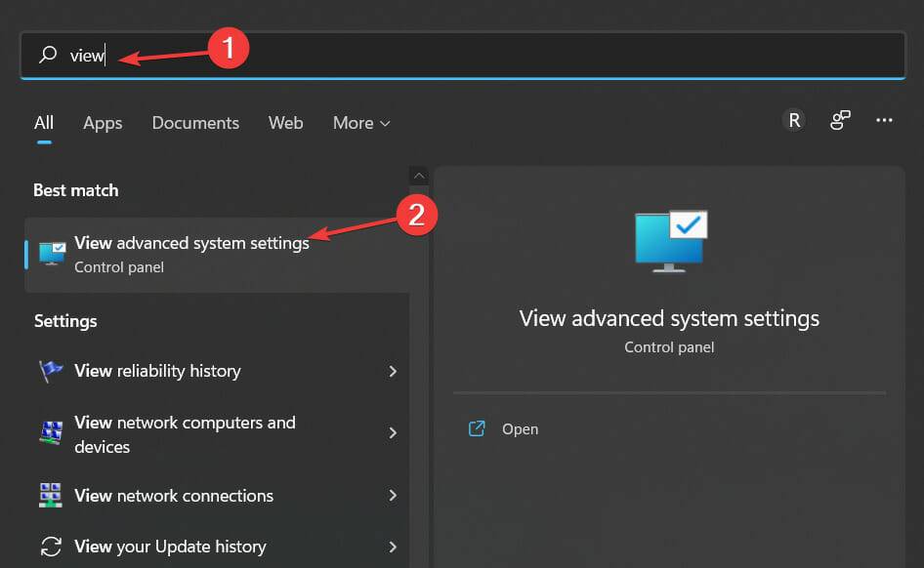The image size is (924, 568).
Task: Click the View network computers and devices icon
Action: click(x=50, y=432)
